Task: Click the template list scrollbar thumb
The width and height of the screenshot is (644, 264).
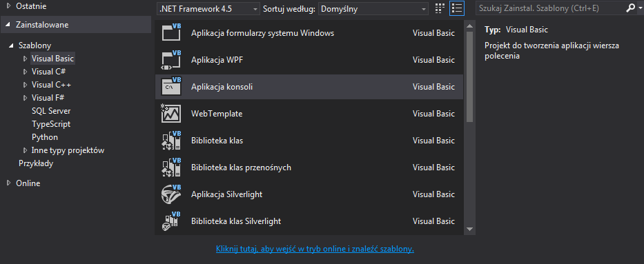Action: click(x=470, y=77)
